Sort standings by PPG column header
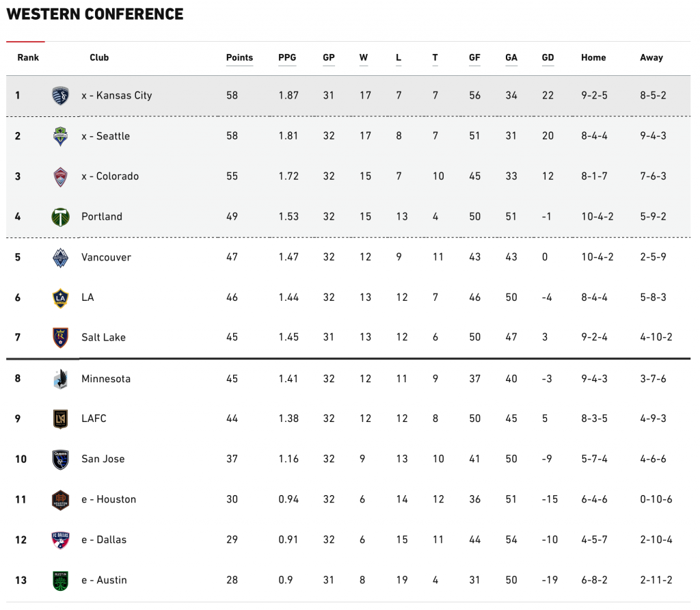This screenshot has width=700, height=610. 287,58
